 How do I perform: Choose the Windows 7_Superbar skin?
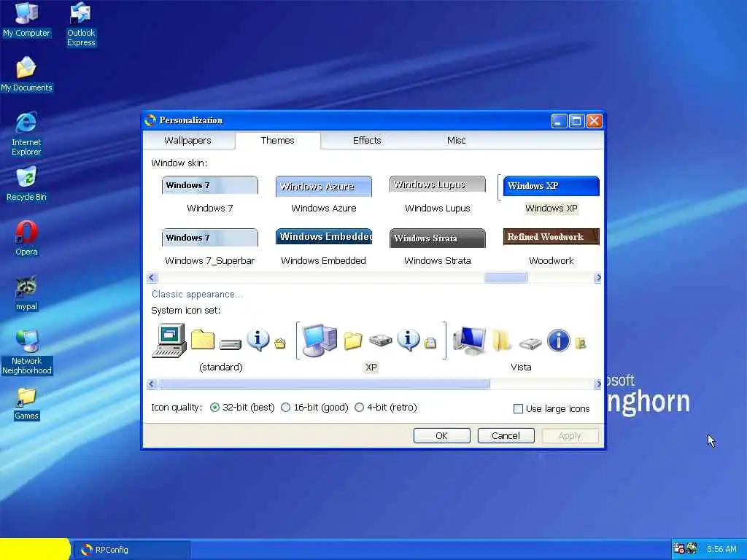tap(209, 248)
